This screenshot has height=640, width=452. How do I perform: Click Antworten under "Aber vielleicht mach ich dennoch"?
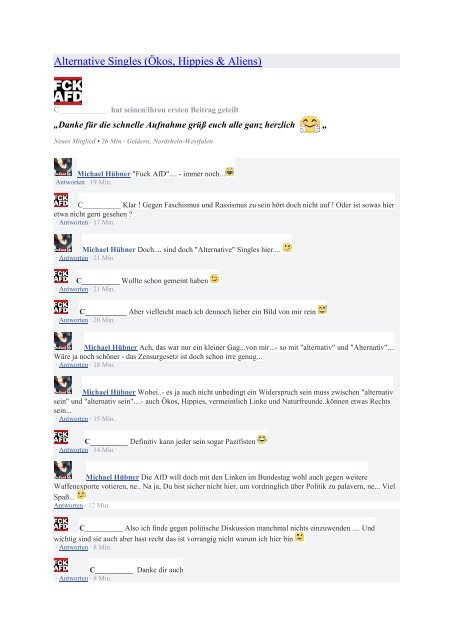tap(73, 320)
